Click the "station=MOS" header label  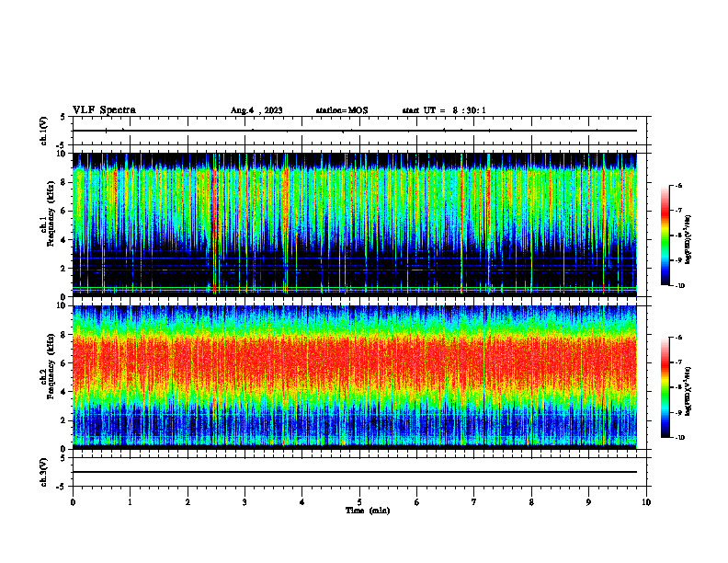coord(342,110)
